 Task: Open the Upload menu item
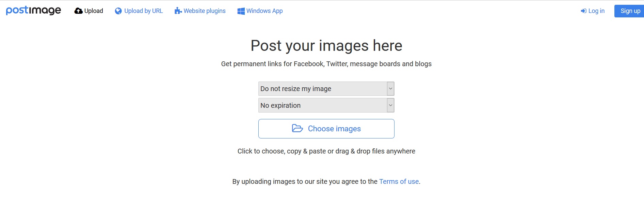[x=94, y=11]
